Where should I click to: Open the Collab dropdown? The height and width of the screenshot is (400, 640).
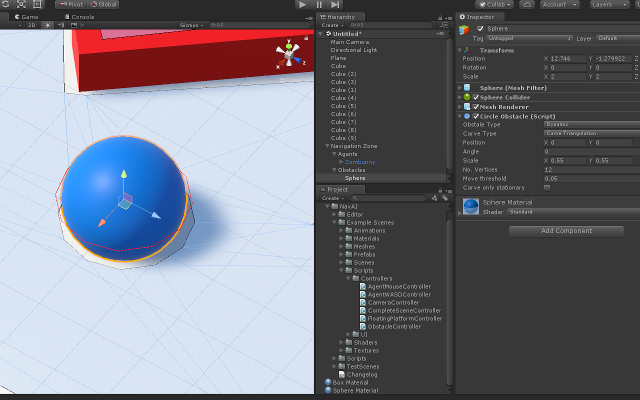tap(495, 4)
